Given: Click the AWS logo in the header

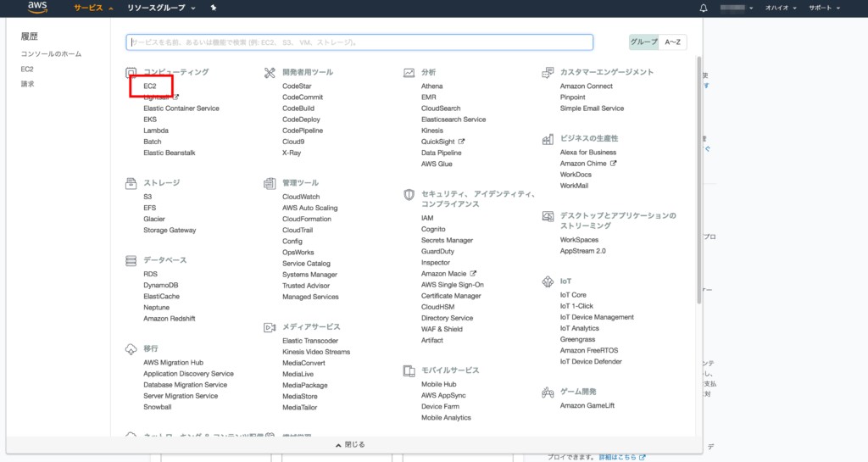Looking at the screenshot, I should coord(38,8).
